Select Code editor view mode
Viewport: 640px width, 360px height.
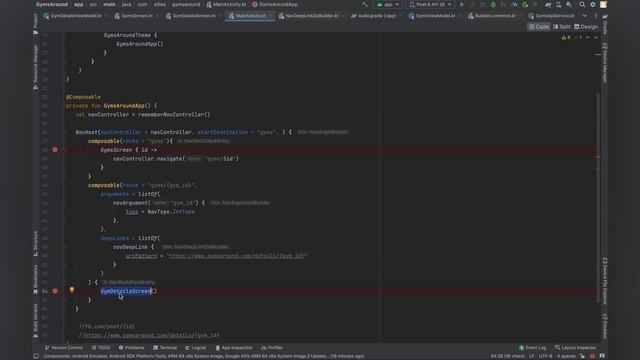(x=539, y=27)
